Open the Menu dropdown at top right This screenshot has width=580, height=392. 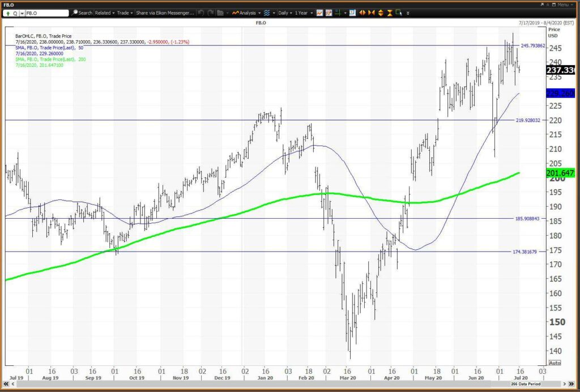[x=565, y=5]
